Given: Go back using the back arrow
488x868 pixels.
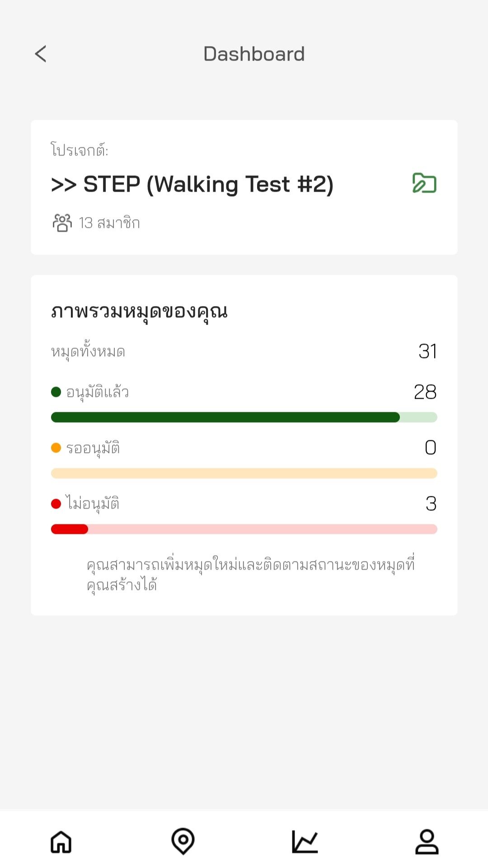Looking at the screenshot, I should point(41,54).
